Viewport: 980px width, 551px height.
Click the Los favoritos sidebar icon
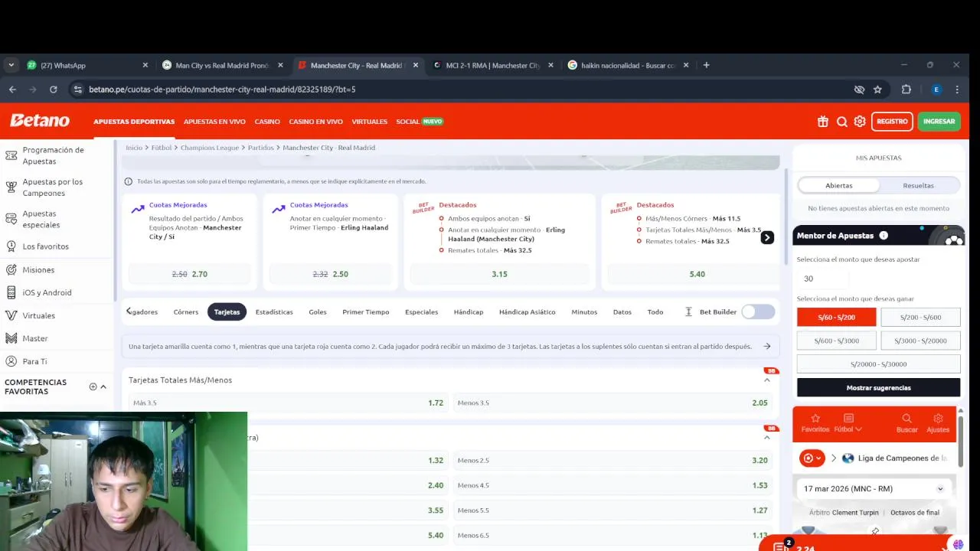11,246
